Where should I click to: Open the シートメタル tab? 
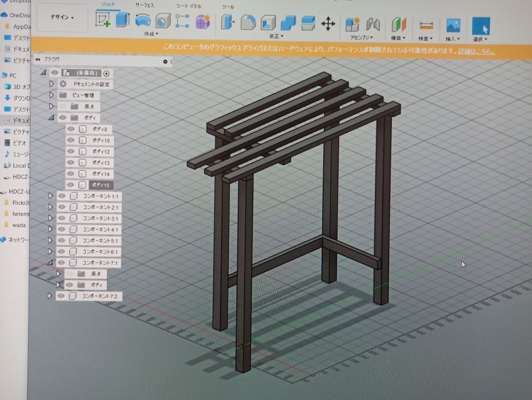click(190, 6)
